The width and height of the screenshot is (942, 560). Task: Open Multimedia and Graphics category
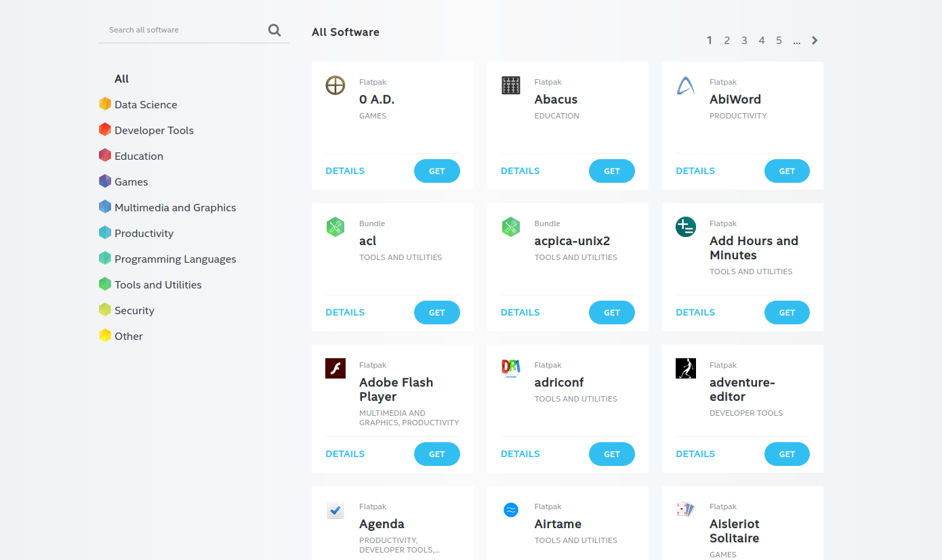[x=175, y=208]
